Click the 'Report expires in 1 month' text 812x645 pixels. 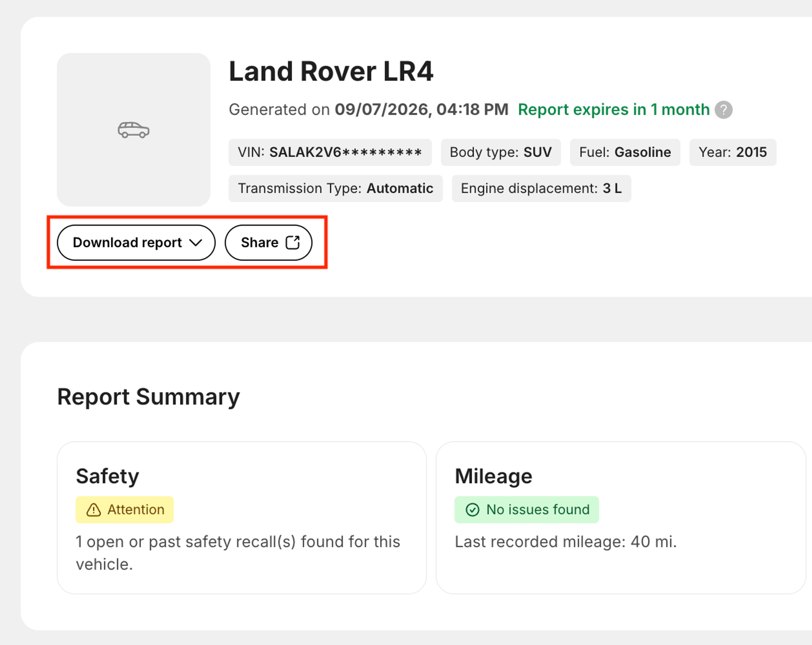click(x=613, y=109)
